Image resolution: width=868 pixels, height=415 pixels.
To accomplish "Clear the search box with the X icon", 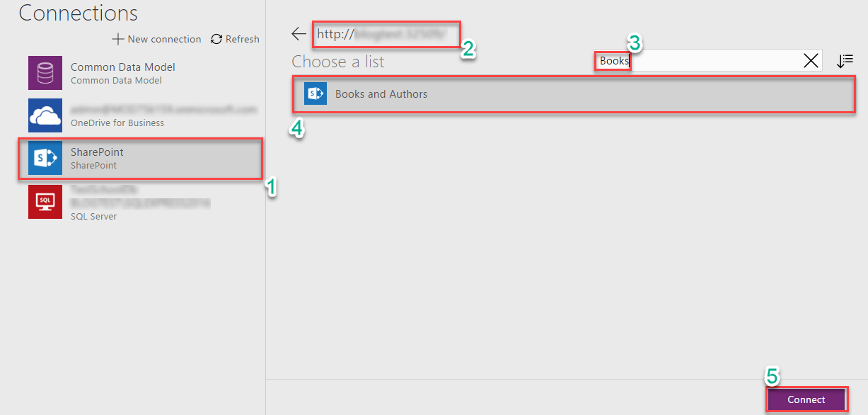I will [x=811, y=61].
